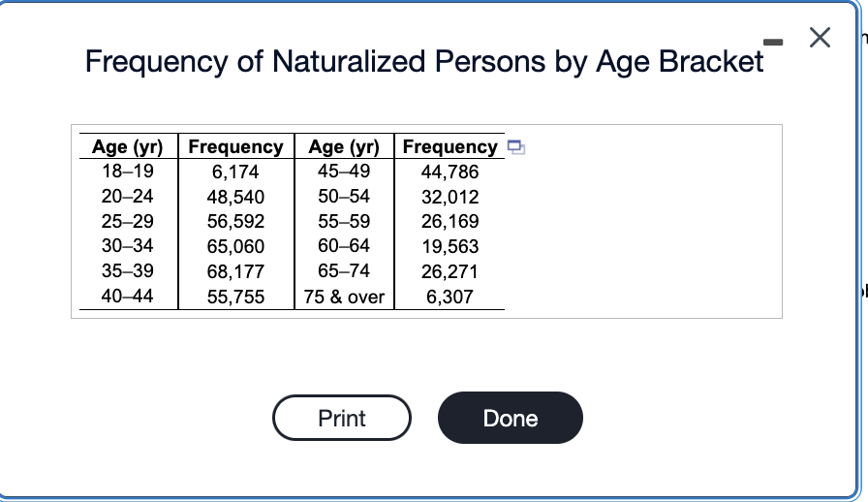Minimize the dialog using the dash icon
This screenshot has height=502, width=868.
pyautogui.click(x=773, y=42)
